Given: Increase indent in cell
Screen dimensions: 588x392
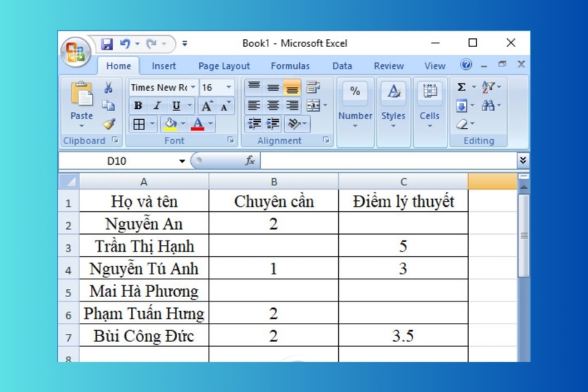Looking at the screenshot, I should point(273,124).
